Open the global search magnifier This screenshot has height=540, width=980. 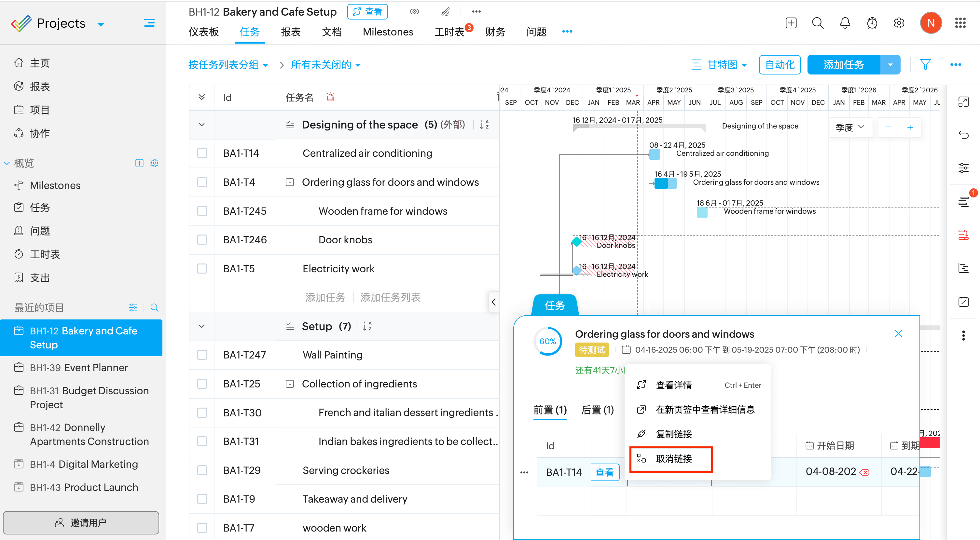click(x=818, y=23)
